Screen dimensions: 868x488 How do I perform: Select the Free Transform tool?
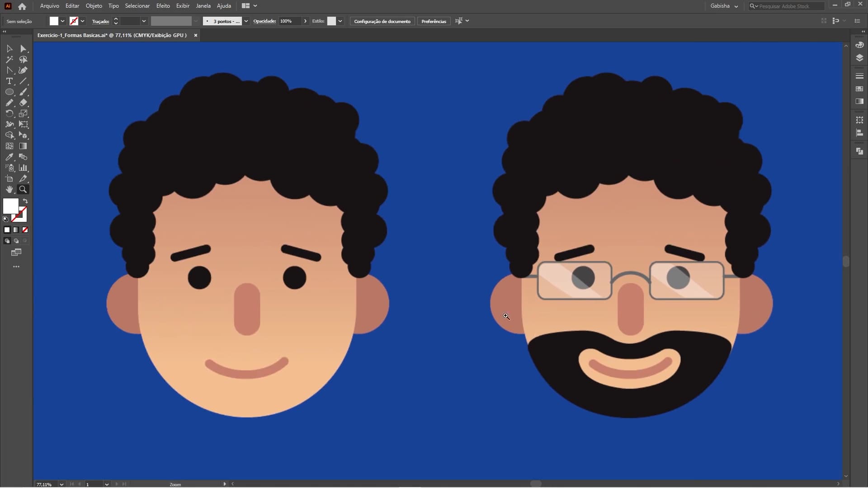pos(23,124)
